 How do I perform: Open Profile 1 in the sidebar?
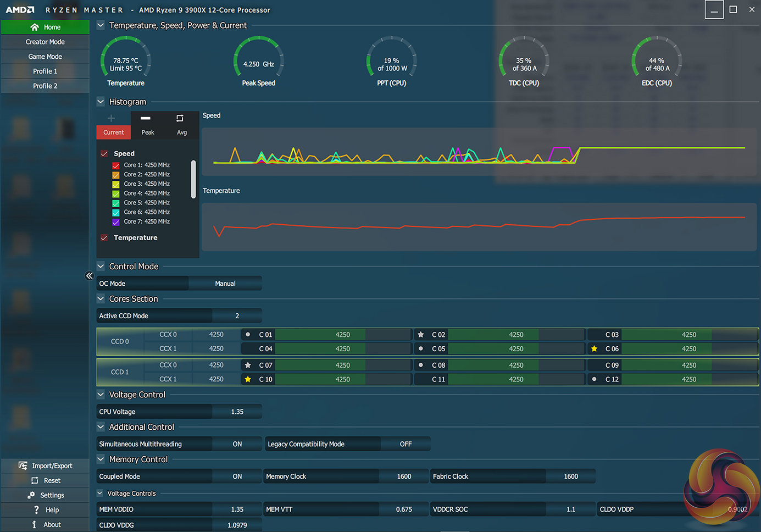[x=45, y=71]
